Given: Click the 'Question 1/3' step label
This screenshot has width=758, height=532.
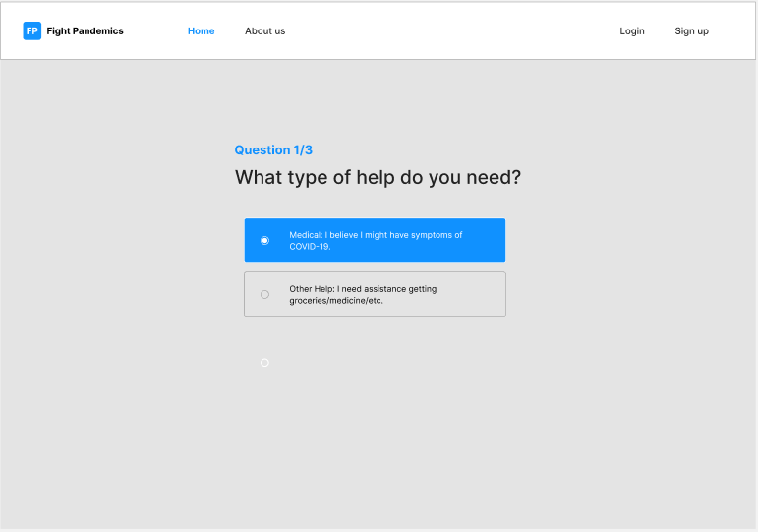Looking at the screenshot, I should 273,149.
